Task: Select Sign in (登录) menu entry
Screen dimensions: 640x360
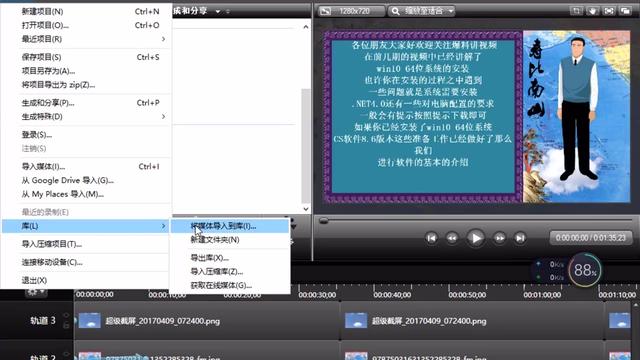Action: pos(86,135)
